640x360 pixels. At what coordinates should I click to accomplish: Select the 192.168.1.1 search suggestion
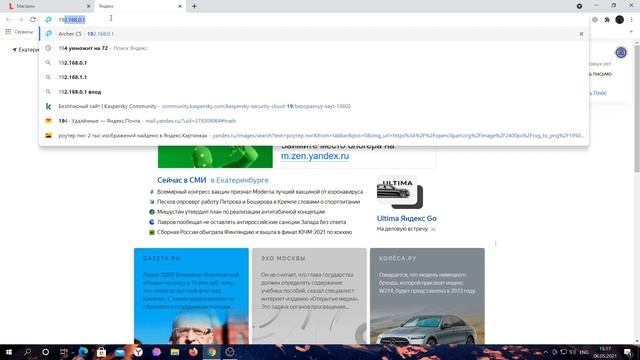314,77
